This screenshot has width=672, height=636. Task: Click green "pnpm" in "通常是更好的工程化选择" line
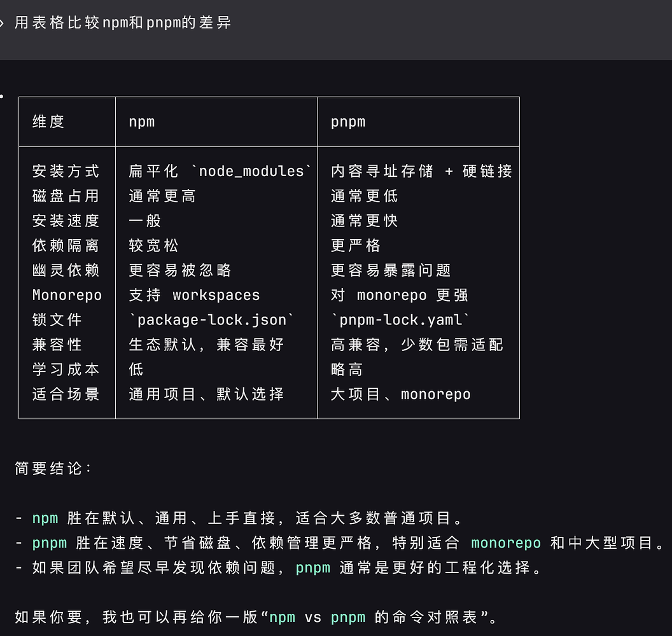(313, 568)
